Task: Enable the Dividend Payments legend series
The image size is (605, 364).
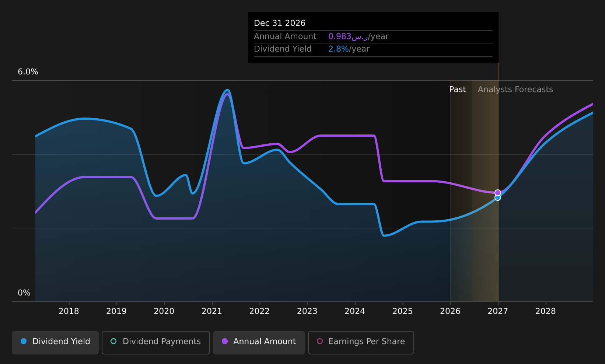Action: [156, 342]
